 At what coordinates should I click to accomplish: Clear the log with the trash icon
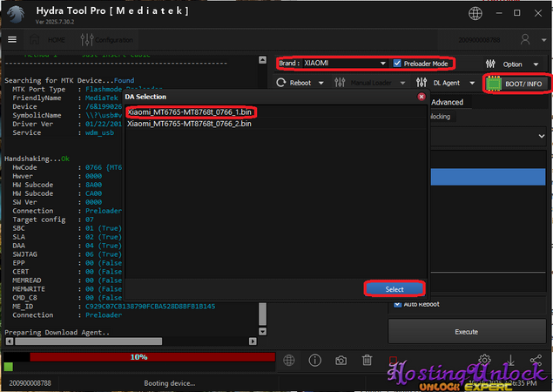pos(368,360)
